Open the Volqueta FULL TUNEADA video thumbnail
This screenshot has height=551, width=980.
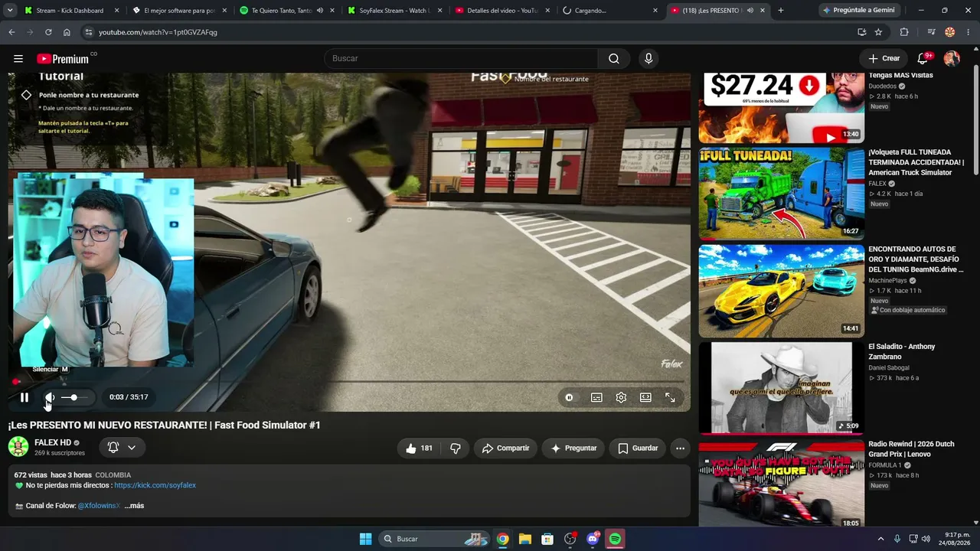coord(781,194)
